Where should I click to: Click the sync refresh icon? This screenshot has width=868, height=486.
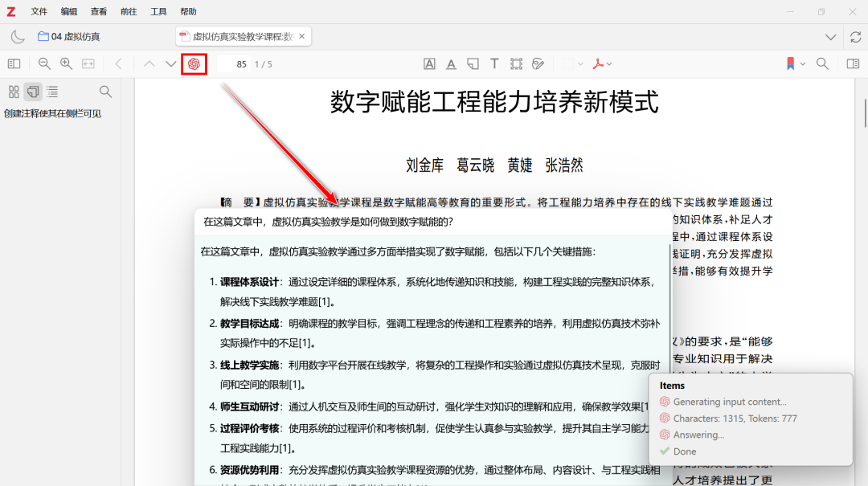coord(855,37)
